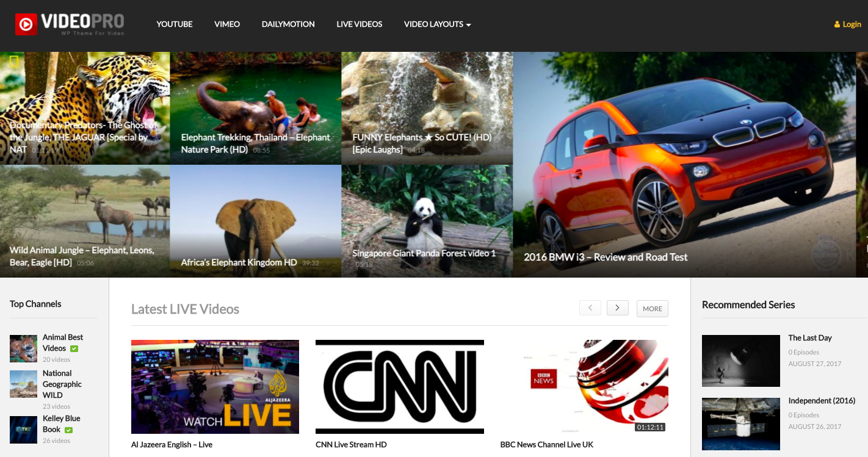
Task: Click the verified badge beside Animal Best Videos
Action: coord(74,348)
